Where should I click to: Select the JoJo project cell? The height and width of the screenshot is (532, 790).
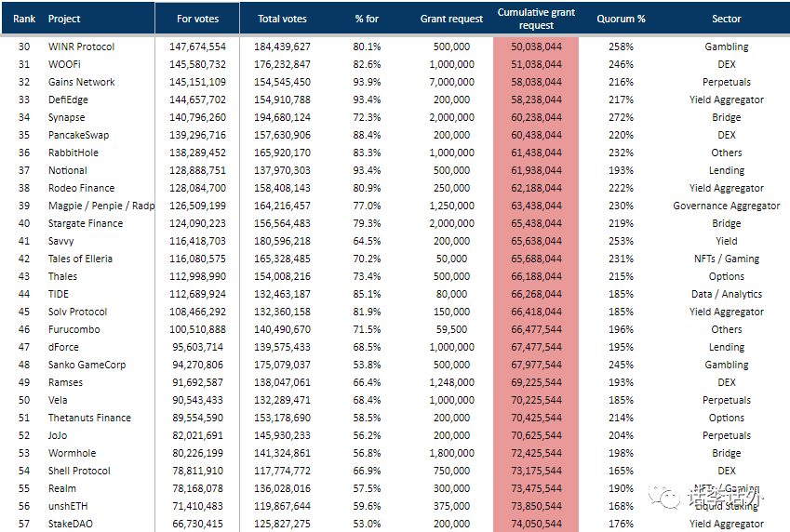coord(58,435)
